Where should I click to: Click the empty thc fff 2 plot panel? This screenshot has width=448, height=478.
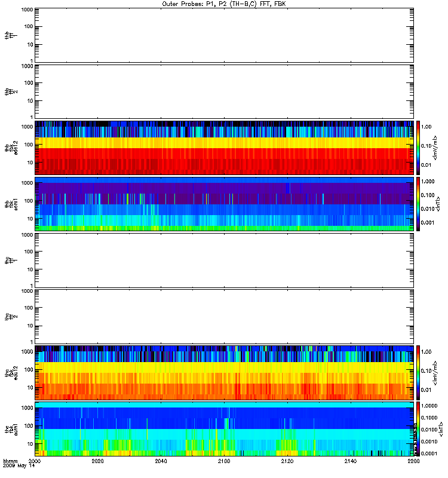(x=225, y=317)
